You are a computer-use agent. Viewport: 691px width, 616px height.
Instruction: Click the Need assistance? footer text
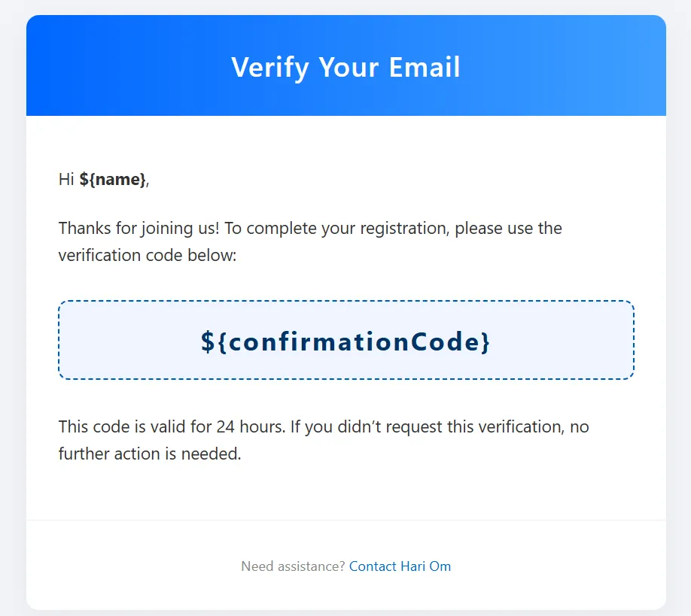click(293, 566)
